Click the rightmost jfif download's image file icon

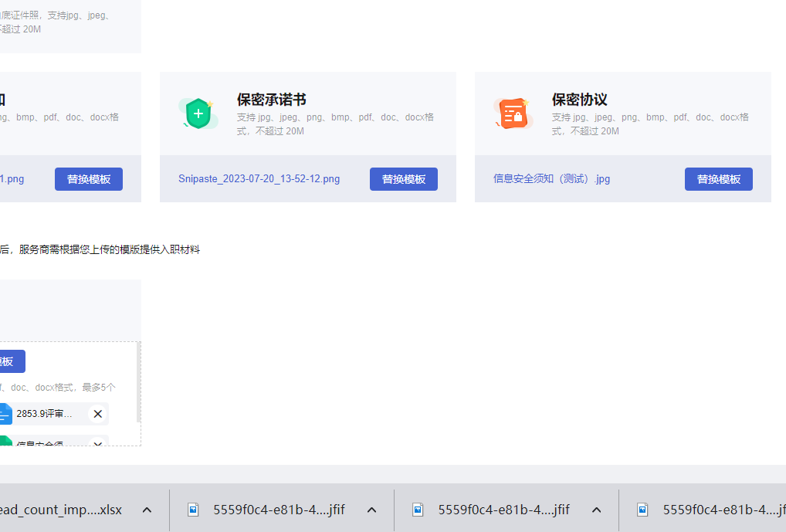tap(642, 510)
